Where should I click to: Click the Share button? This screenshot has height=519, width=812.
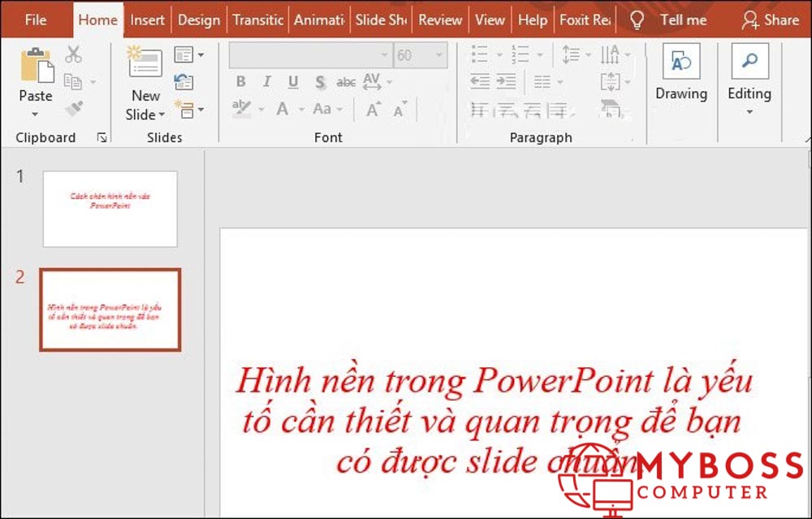tap(770, 19)
